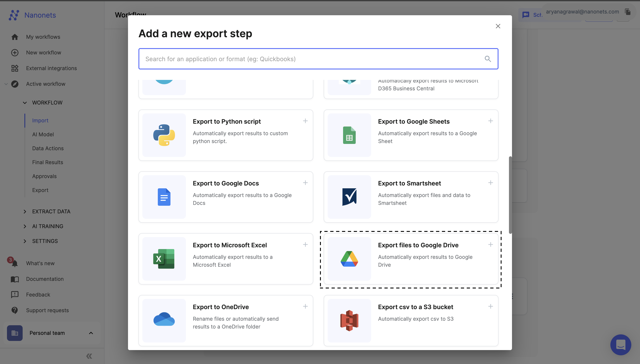The image size is (640, 364).
Task: Click the Nanonets logo icon
Action: 14,15
